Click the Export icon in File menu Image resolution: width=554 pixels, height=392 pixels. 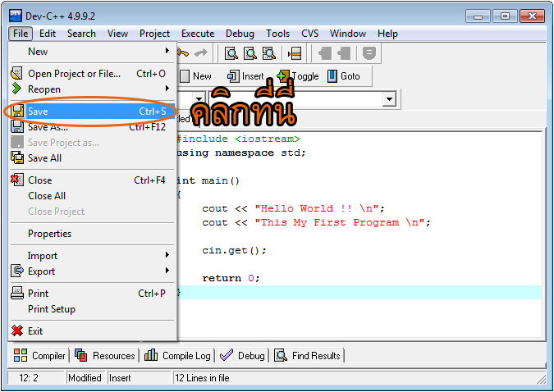17,271
